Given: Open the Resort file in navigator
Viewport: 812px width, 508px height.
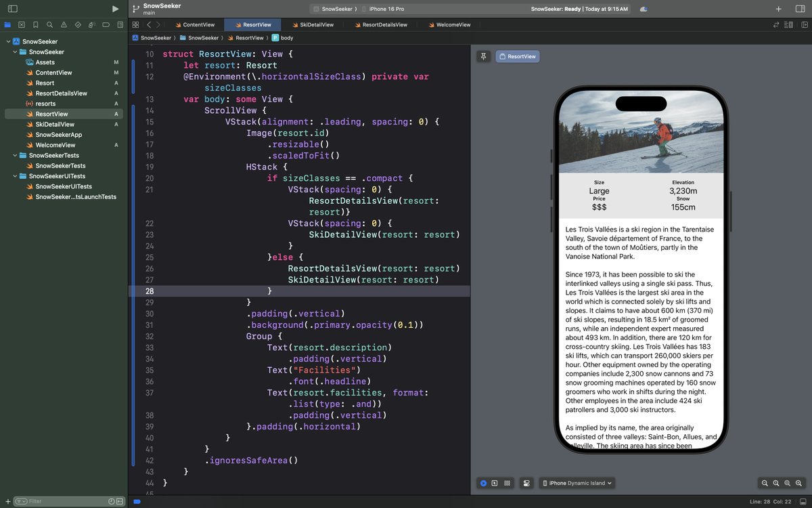Looking at the screenshot, I should 45,83.
